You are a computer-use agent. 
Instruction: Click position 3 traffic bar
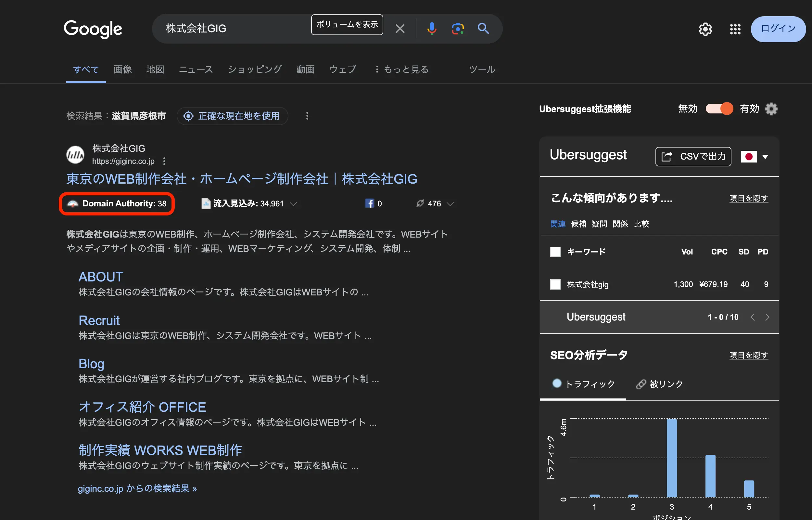coord(672,458)
